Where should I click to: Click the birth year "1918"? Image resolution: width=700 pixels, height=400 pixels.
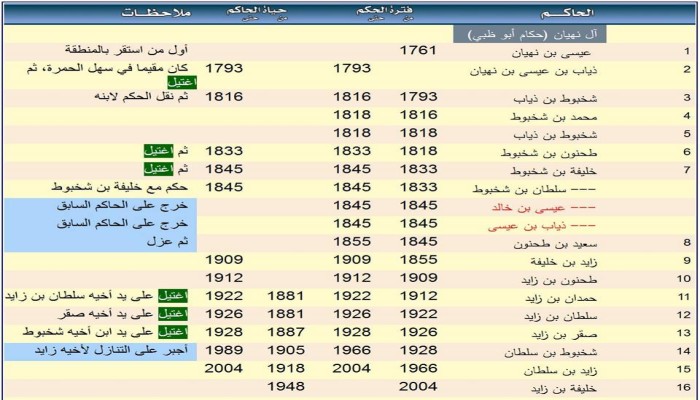click(x=286, y=368)
